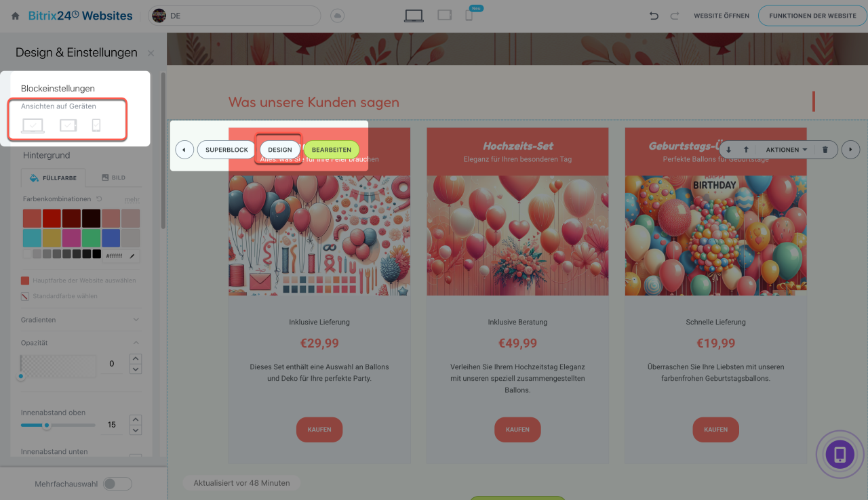Viewport: 868px width, 500px height.
Task: Click the undo arrow icon
Action: pyautogui.click(x=654, y=16)
